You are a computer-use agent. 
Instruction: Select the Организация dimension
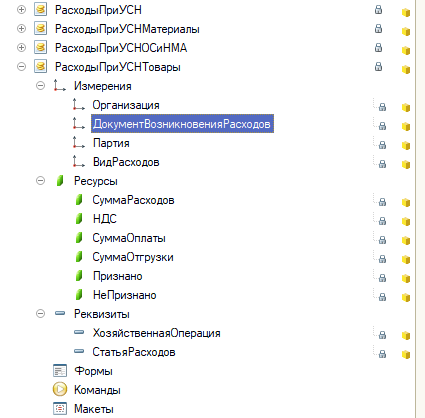[x=126, y=105]
